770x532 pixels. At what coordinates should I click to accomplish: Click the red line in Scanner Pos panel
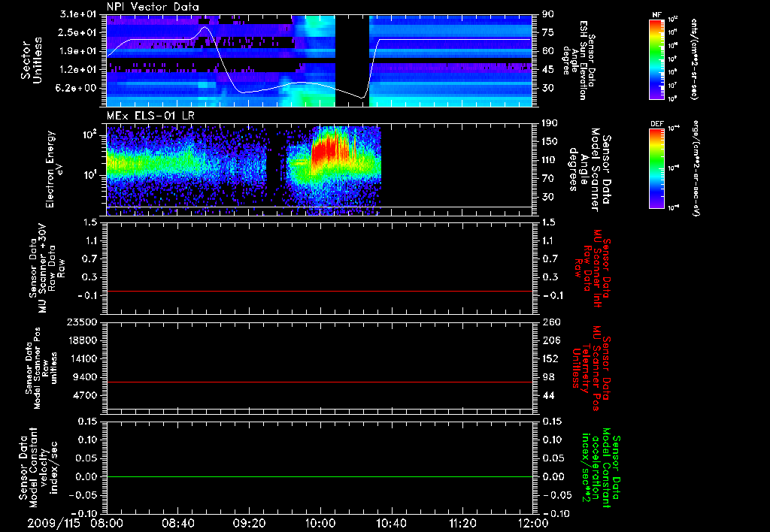319,382
